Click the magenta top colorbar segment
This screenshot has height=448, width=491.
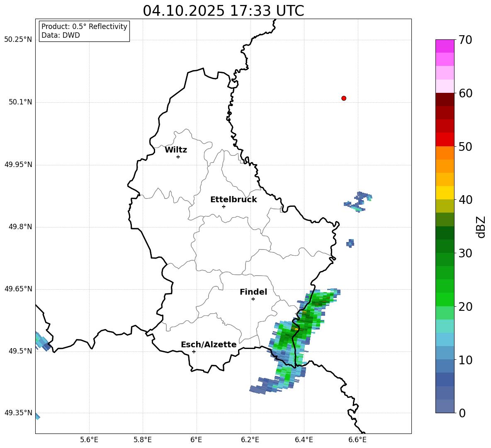pyautogui.click(x=445, y=46)
